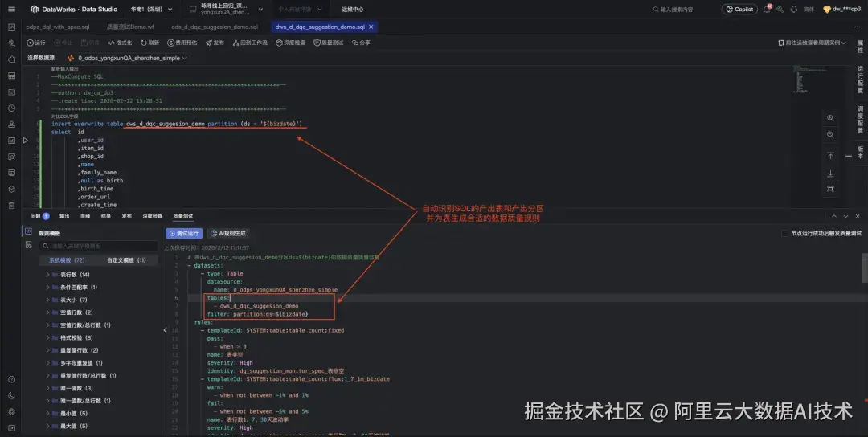This screenshot has height=437, width=868.
Task: Click the zoom out magnifier icon
Action: (830, 135)
